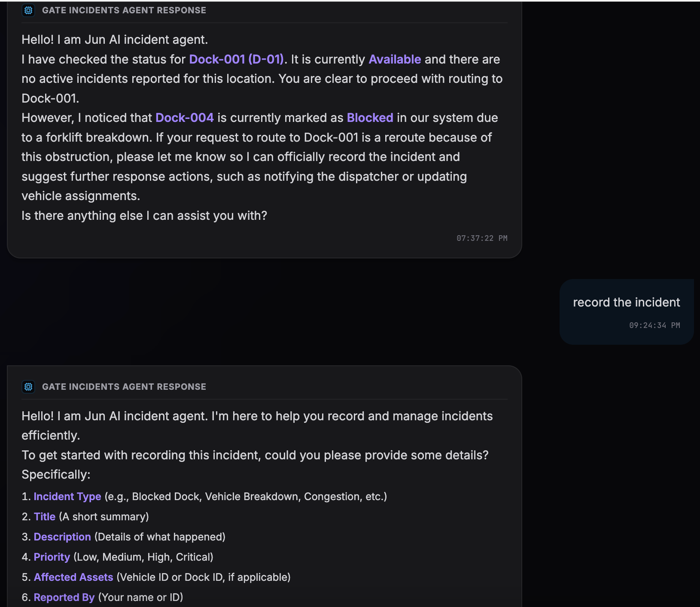Select the Affected Assets list item

coord(156,577)
